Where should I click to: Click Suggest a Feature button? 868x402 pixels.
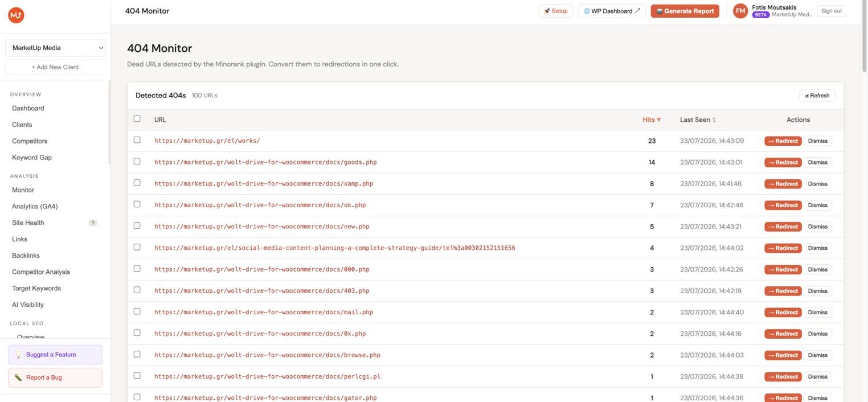point(55,355)
